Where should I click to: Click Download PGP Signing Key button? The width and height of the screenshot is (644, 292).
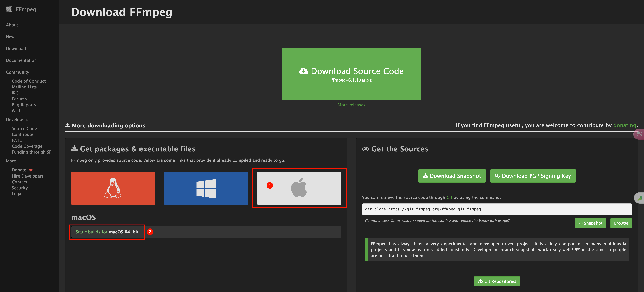click(x=533, y=176)
